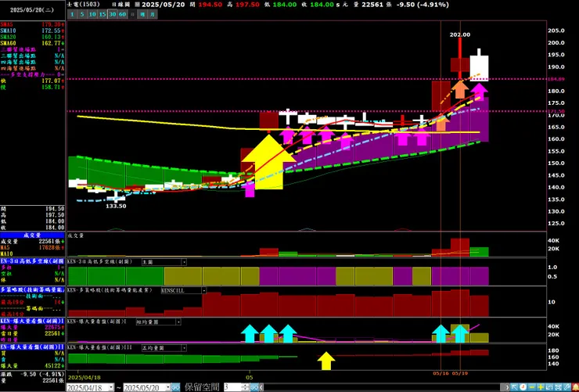
Task: Click the right arrow of the horizontal scrollbar
Action: [x=508, y=387]
